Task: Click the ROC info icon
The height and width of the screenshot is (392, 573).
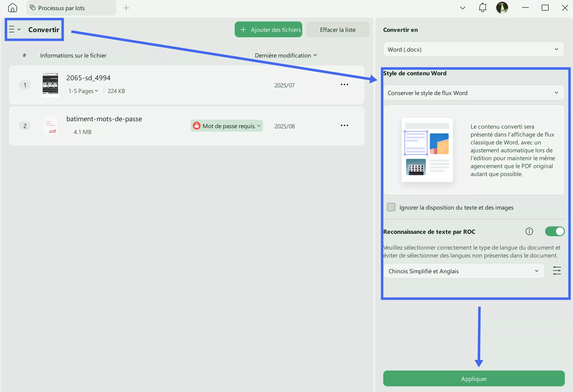Action: pyautogui.click(x=529, y=231)
